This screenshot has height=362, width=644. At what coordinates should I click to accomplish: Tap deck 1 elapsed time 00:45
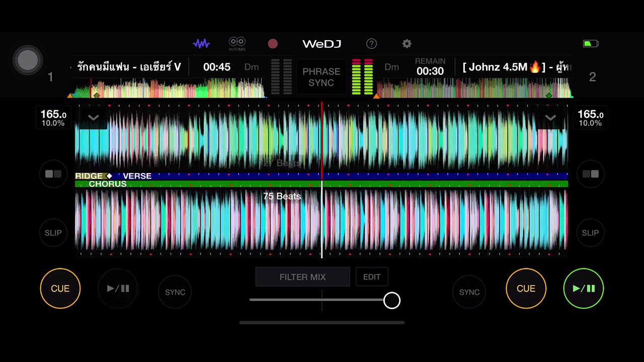tap(217, 67)
